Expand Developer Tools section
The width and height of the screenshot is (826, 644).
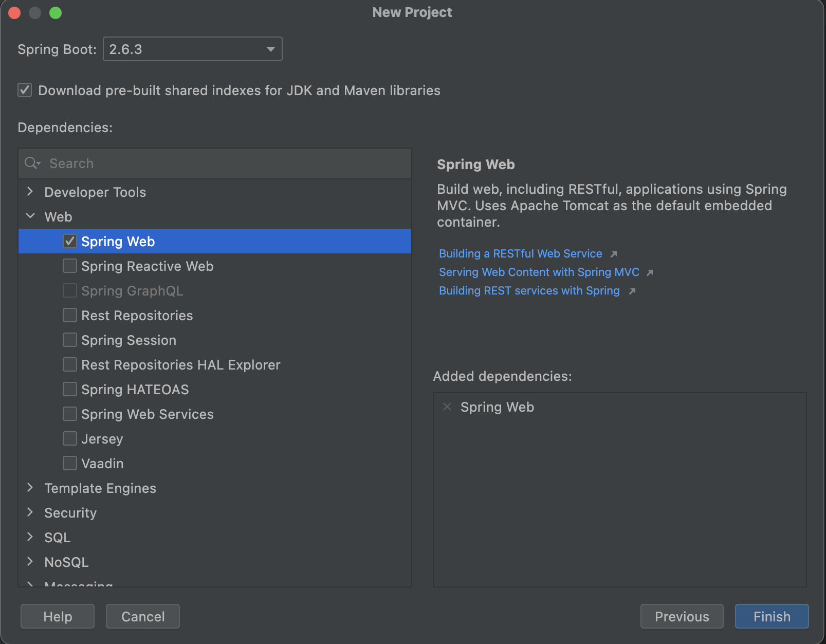pyautogui.click(x=30, y=192)
